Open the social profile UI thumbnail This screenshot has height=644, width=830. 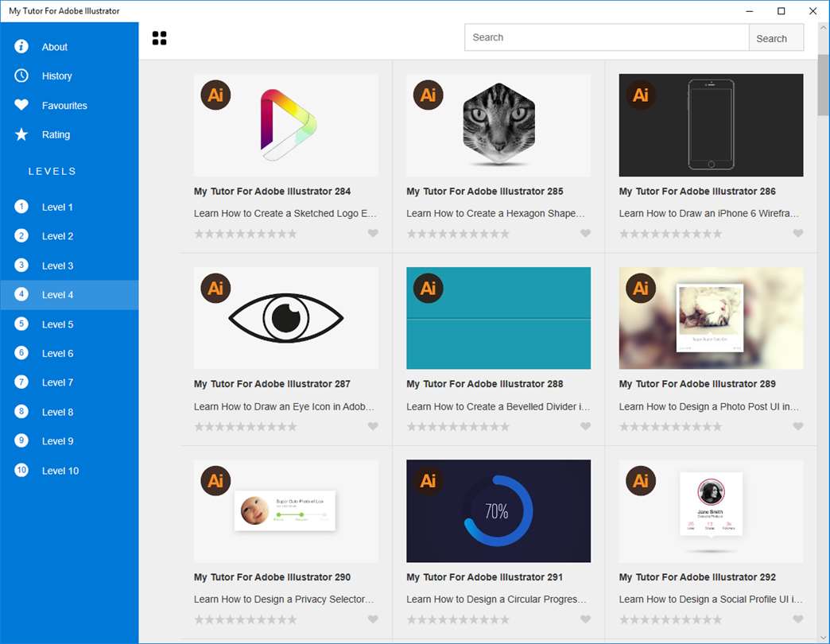[x=711, y=510]
